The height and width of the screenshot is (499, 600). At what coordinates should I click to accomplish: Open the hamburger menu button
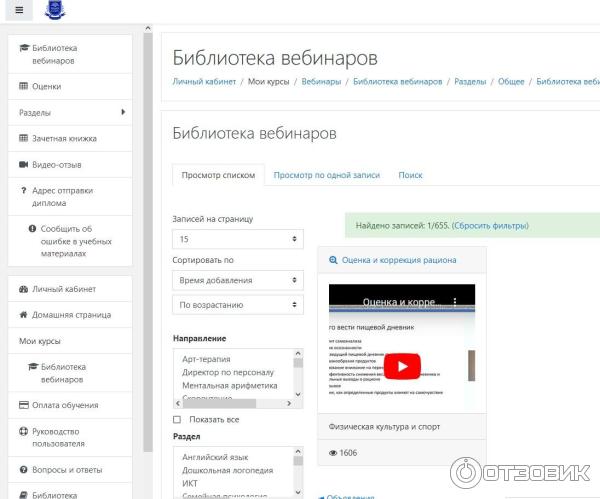point(19,10)
